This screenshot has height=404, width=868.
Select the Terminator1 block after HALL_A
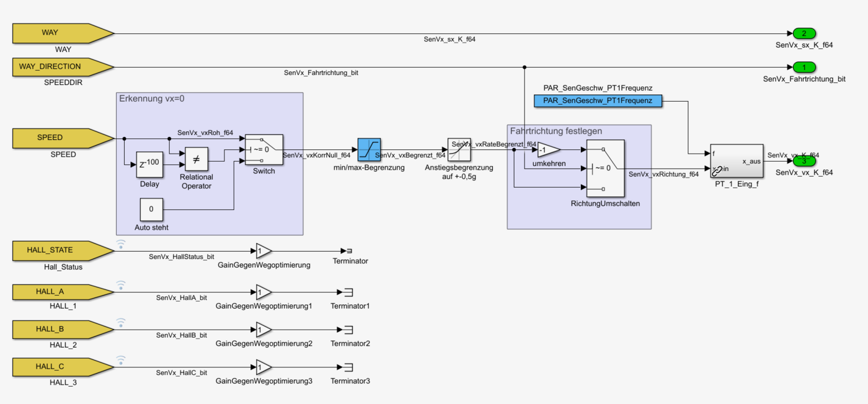pyautogui.click(x=348, y=292)
